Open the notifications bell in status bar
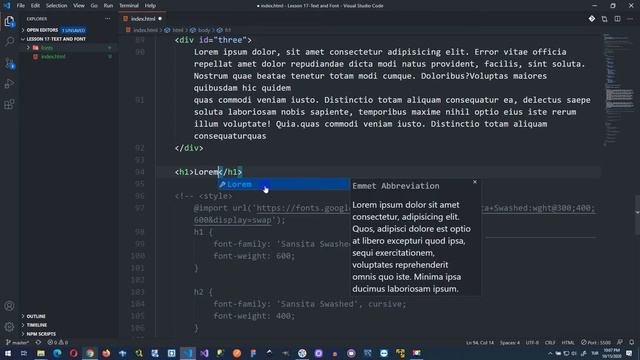Image resolution: width=640 pixels, height=360 pixels. pyautogui.click(x=631, y=342)
